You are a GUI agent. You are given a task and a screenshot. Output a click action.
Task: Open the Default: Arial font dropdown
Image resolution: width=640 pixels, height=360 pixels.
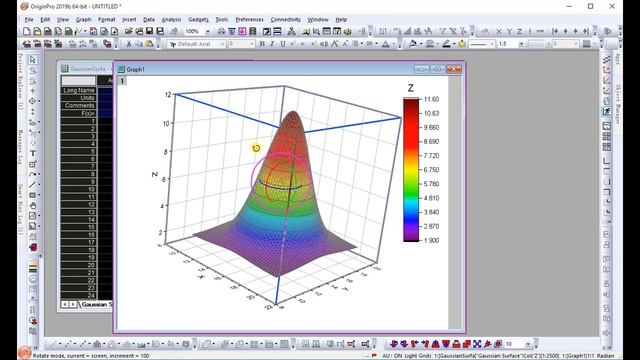pyautogui.click(x=222, y=44)
